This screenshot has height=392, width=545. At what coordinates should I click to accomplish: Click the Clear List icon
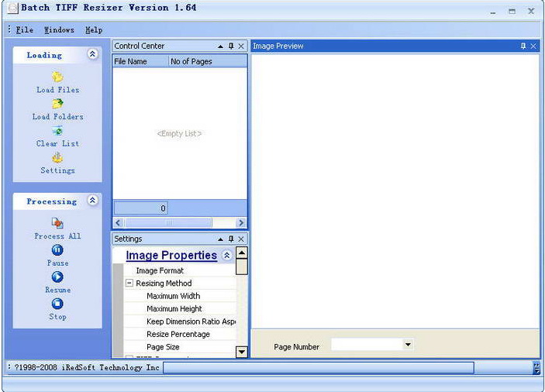[57, 131]
